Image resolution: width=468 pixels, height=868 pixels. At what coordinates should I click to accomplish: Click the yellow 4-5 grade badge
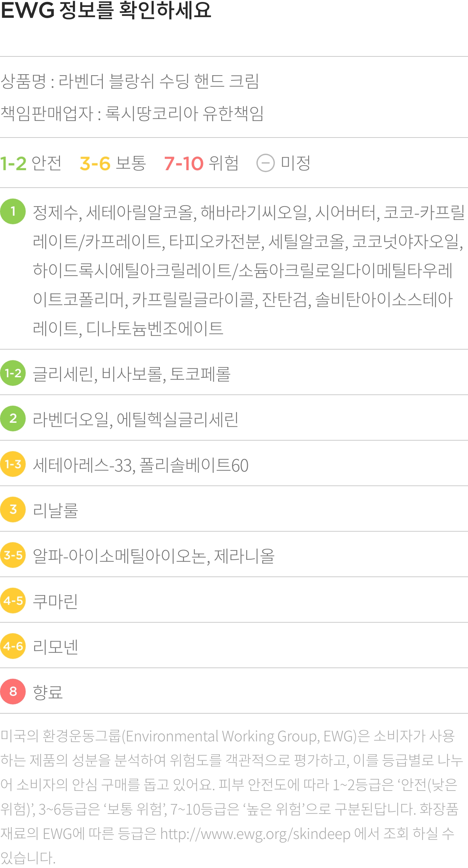13,601
